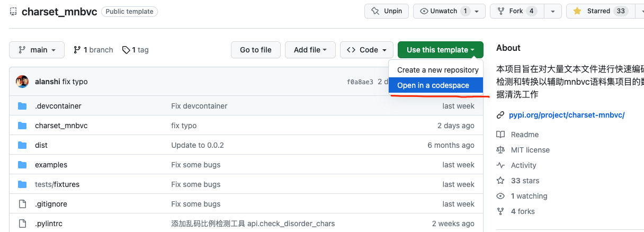Open the fix typo commit message
Screen dimensions: 644x232
coord(75,82)
